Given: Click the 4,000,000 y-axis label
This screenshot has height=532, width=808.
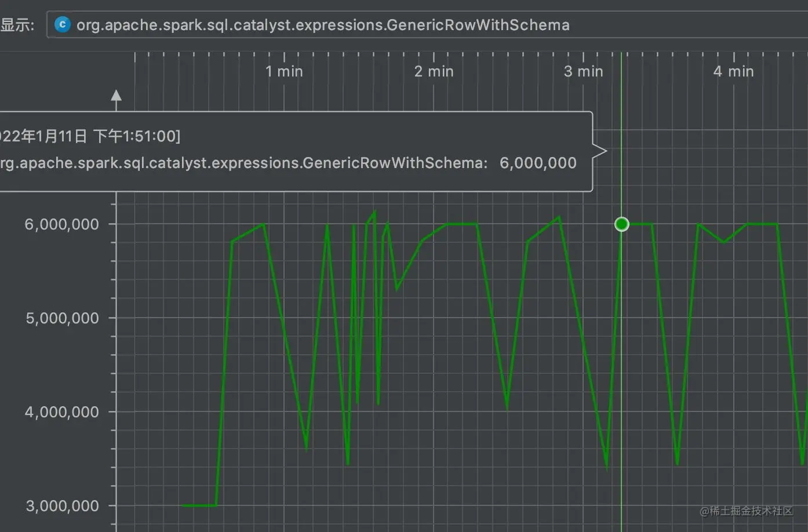Looking at the screenshot, I should [61, 412].
